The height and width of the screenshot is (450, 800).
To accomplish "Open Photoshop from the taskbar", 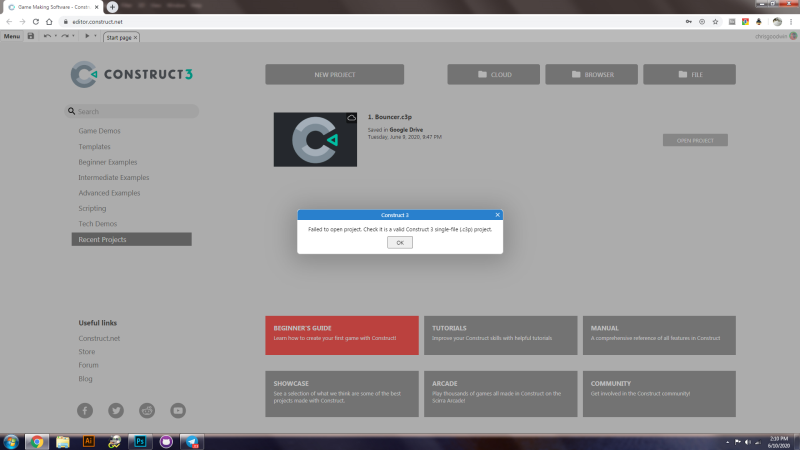I will pos(140,442).
